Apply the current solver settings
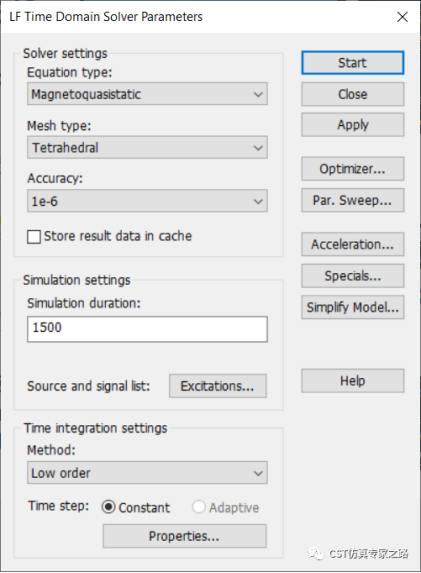Screen dimensions: 421x573 tap(353, 125)
